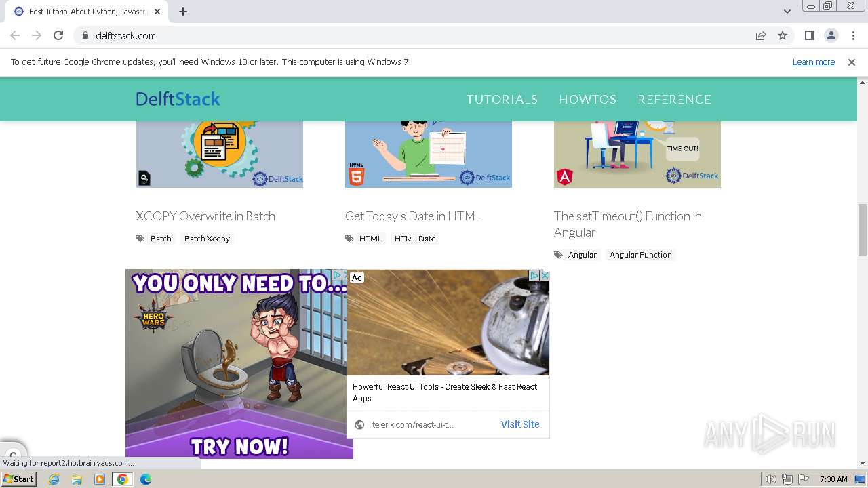Open the setTimeout Angular article thumbnail
The width and height of the screenshot is (868, 488).
click(x=637, y=155)
